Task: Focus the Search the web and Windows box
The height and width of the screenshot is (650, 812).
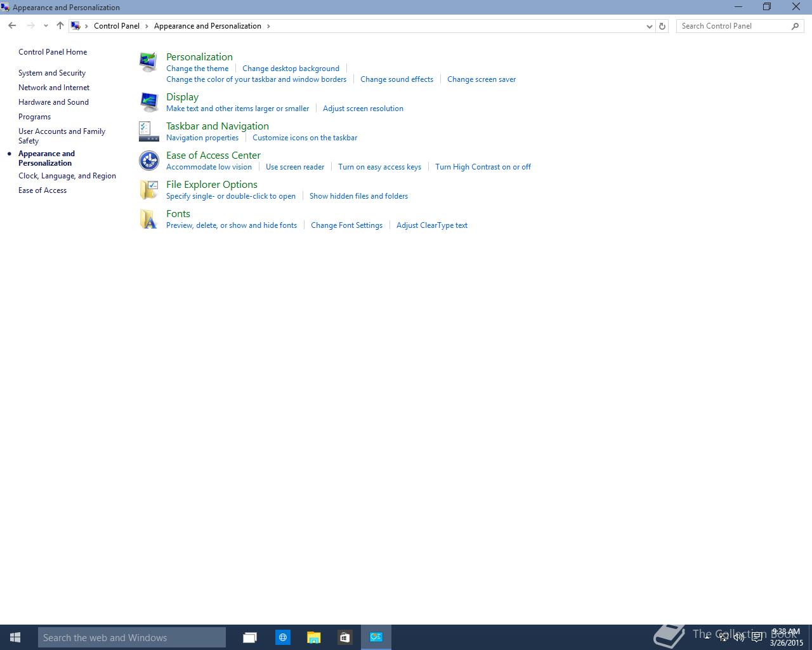Action: (x=132, y=637)
